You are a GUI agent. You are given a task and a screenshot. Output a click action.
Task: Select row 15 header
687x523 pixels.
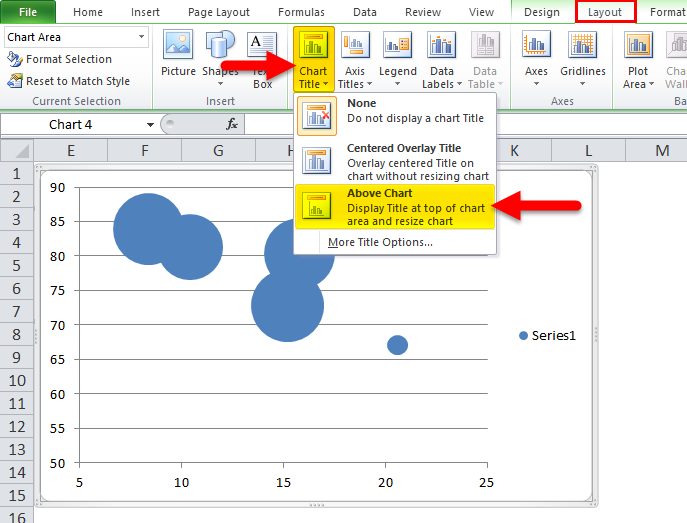click(17, 495)
